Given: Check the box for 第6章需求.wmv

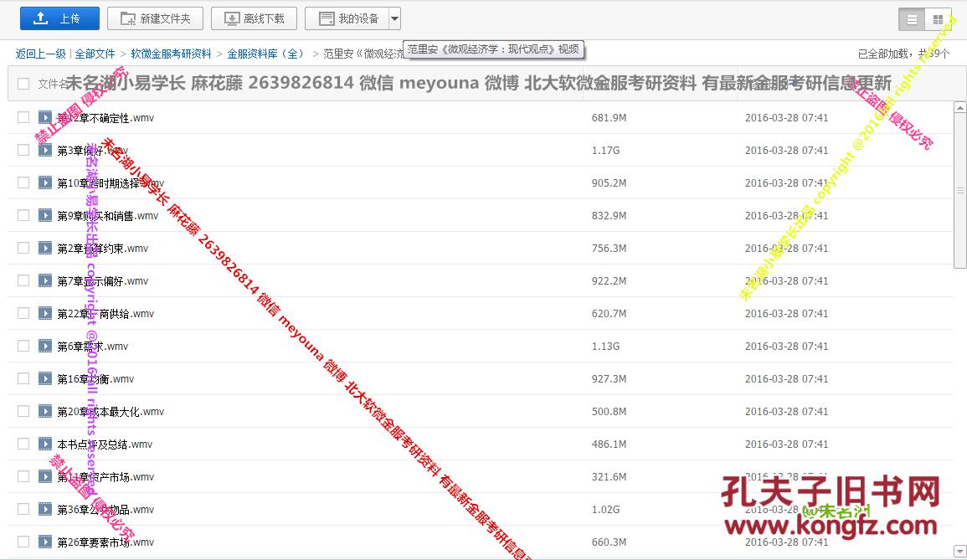Looking at the screenshot, I should (23, 346).
